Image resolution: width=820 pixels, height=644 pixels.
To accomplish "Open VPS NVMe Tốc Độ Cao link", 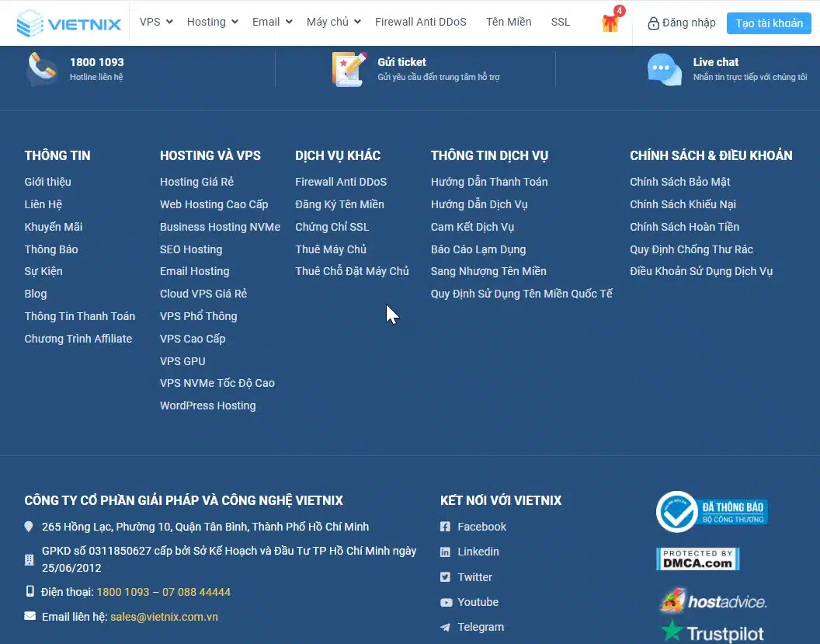I will coord(217,384).
